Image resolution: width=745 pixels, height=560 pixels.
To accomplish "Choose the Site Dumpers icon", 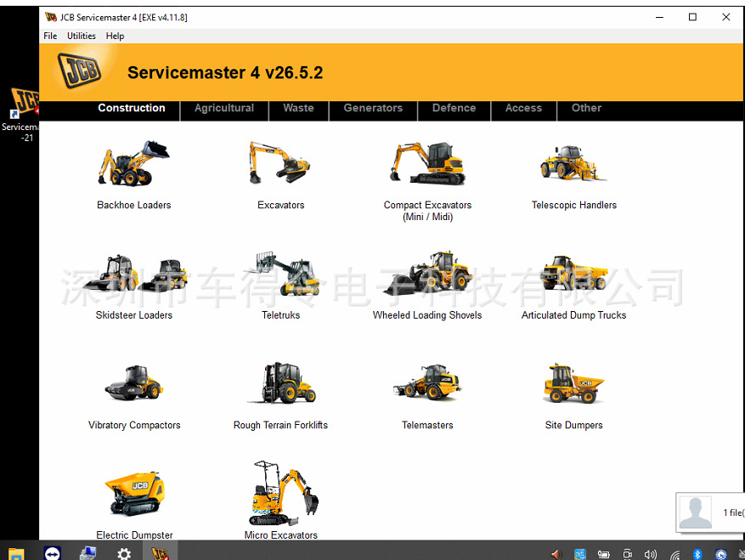I will [x=573, y=383].
